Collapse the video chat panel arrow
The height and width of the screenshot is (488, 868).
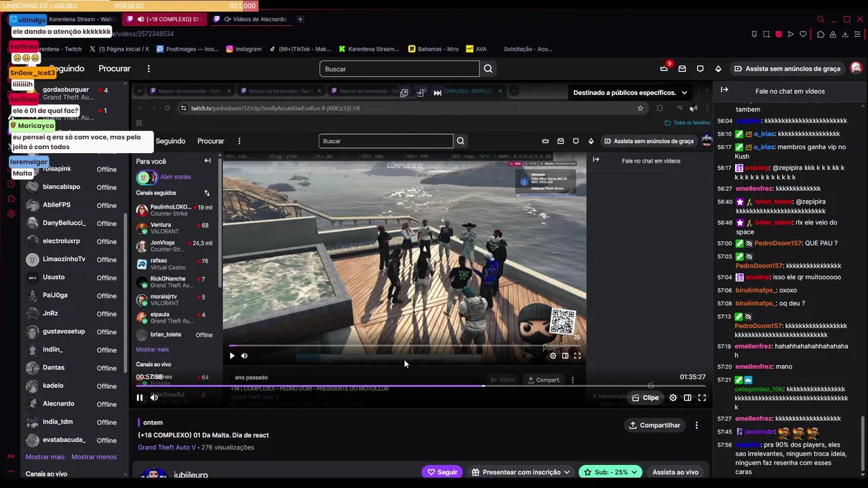tap(724, 89)
